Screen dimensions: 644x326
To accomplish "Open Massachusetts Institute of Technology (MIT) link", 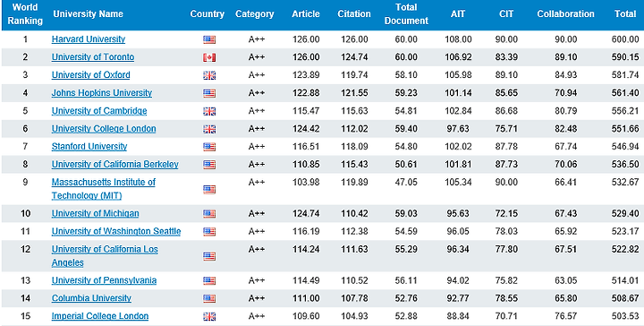I will pyautogui.click(x=104, y=189).
